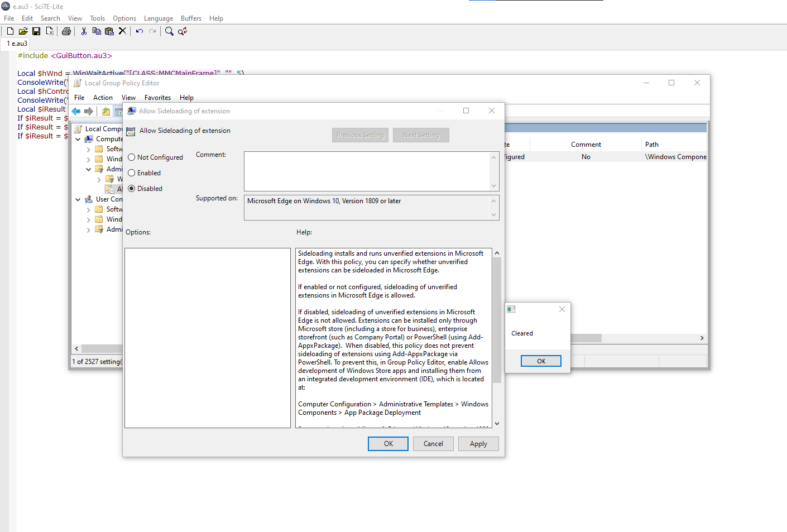
Task: Click the Help text scrollbar thumb
Action: 497,320
